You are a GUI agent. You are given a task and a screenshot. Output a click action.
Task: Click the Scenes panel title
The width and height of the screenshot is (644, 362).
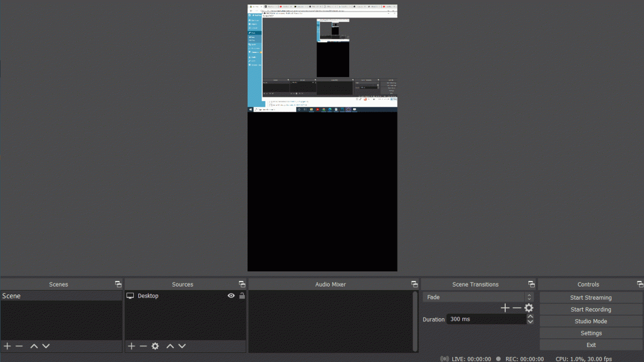coord(58,284)
